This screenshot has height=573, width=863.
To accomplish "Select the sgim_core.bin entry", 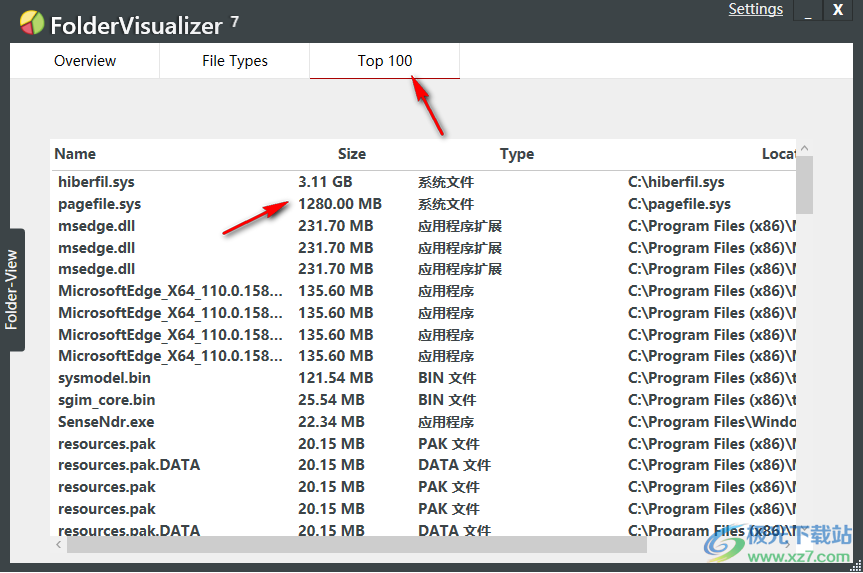I will [107, 400].
